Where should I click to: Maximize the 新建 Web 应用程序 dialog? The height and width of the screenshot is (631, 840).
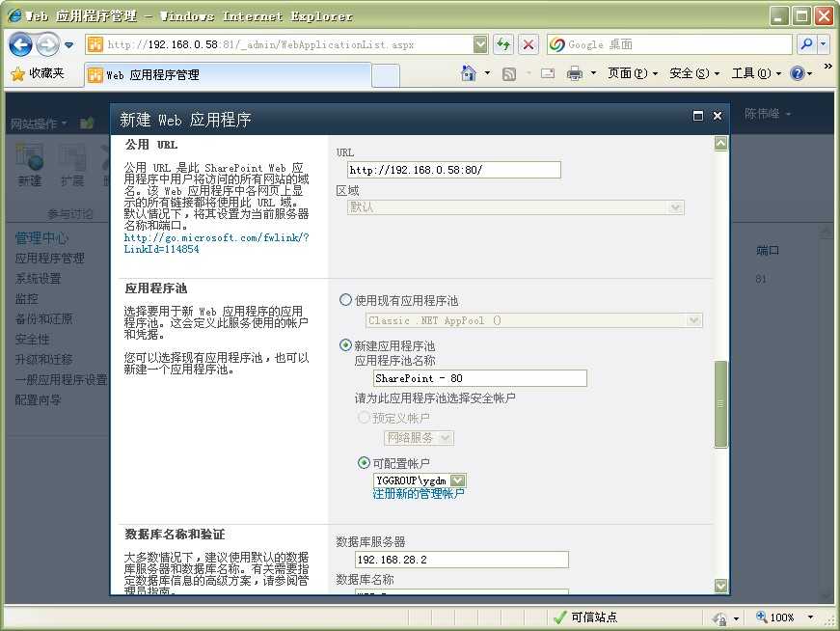coord(698,116)
